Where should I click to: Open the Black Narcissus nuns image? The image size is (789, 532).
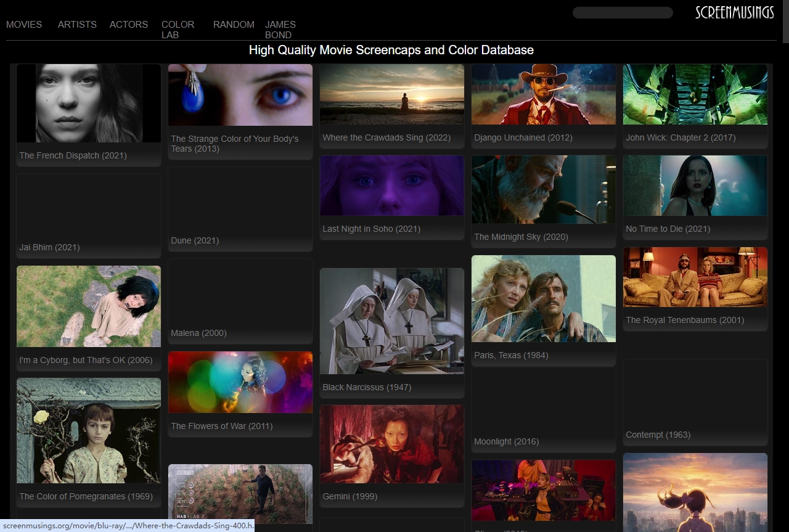pos(392,321)
